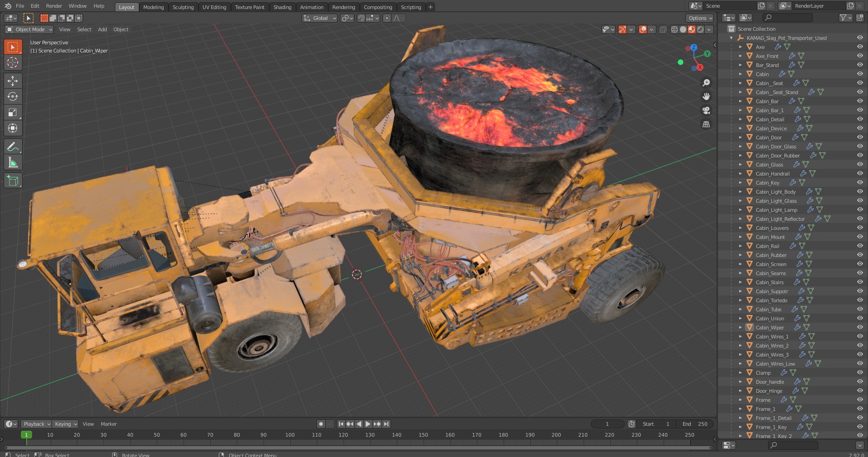Toggle visibility of Frame object
This screenshot has width=868, height=457.
click(x=860, y=400)
